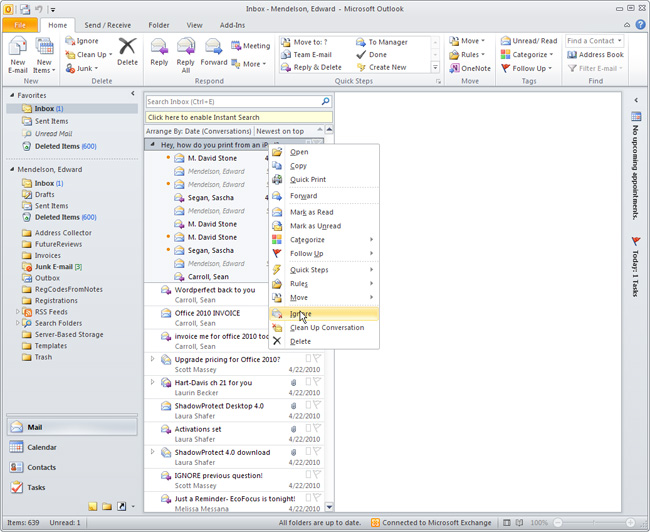Select Create New quick step

[382, 67]
